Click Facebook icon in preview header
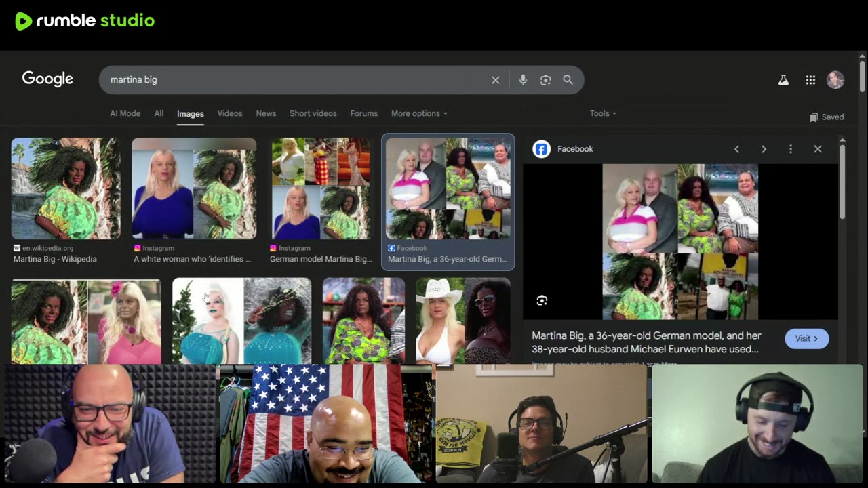Image resolution: width=868 pixels, height=488 pixels. point(541,149)
